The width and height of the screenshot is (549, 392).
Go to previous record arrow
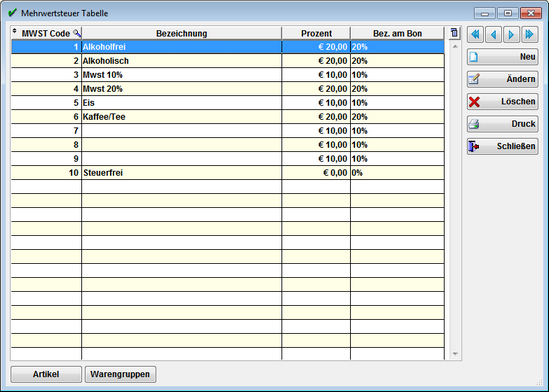[494, 34]
